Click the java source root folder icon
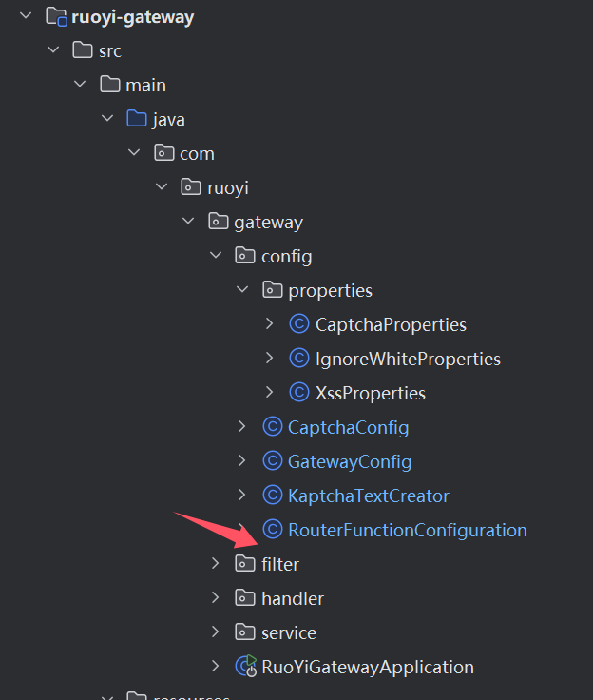 point(137,119)
